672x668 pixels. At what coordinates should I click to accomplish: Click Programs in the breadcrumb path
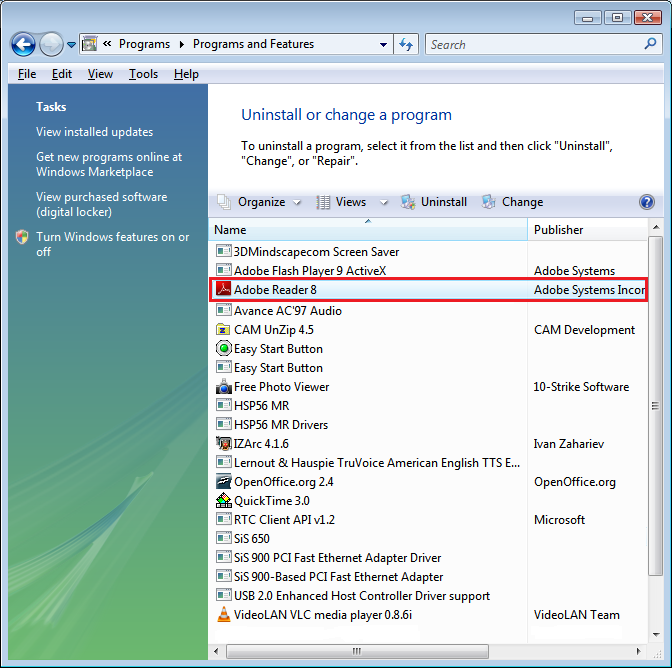click(144, 44)
